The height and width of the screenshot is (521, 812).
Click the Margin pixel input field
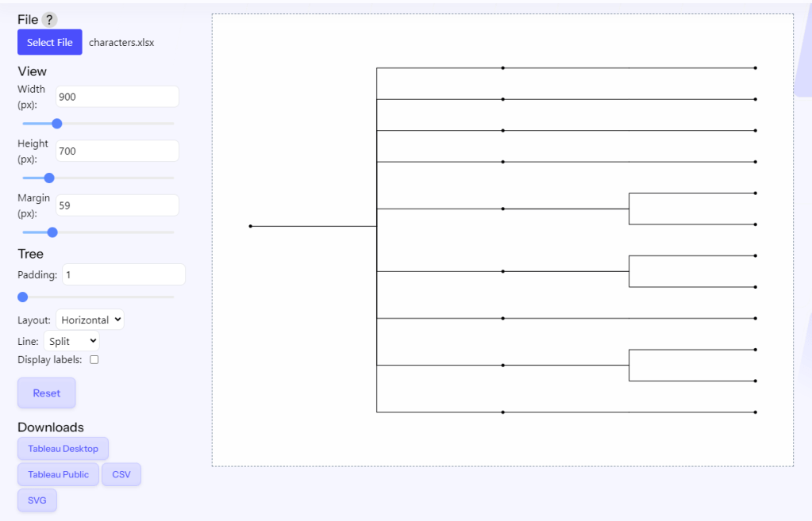117,205
